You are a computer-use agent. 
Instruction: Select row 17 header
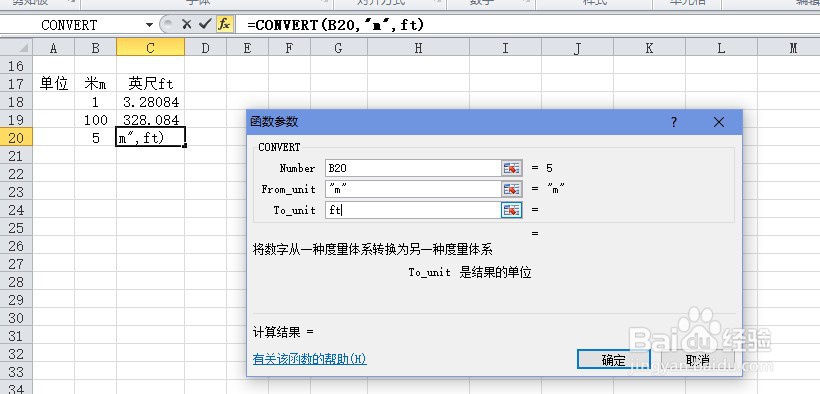point(16,83)
